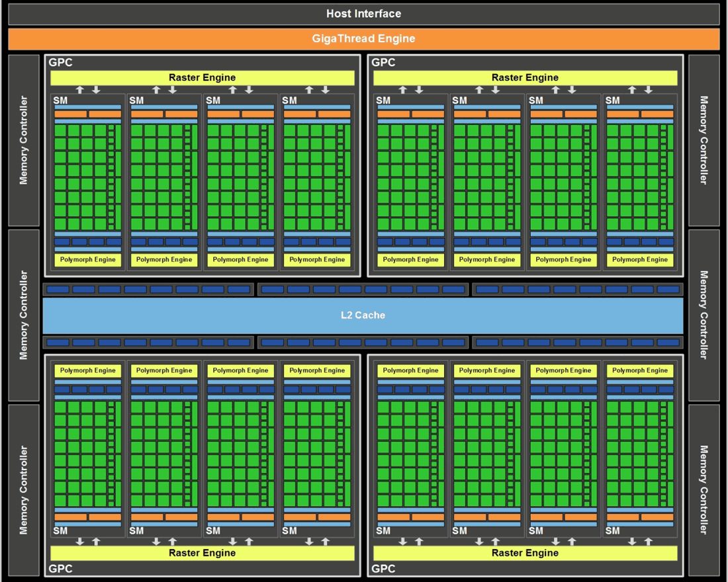Click the last SM label in the bottom-right GPC
Screen dimensions: 728x582
(x=612, y=530)
